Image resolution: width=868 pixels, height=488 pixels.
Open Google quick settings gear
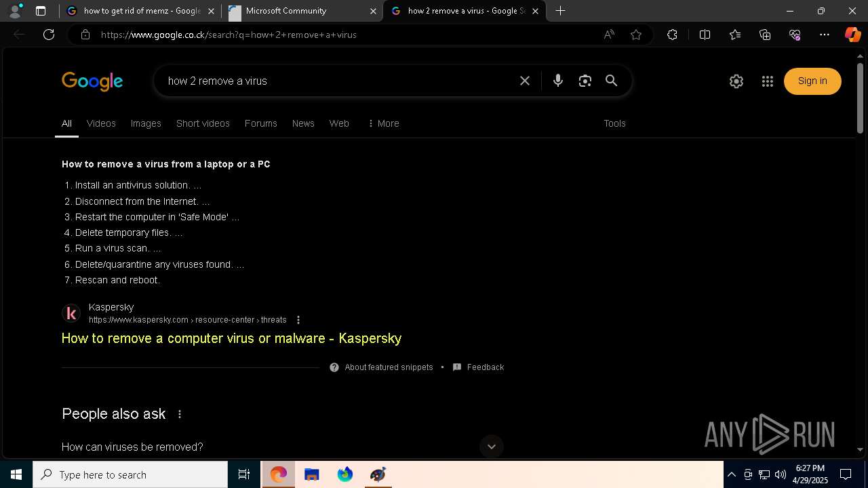click(736, 81)
